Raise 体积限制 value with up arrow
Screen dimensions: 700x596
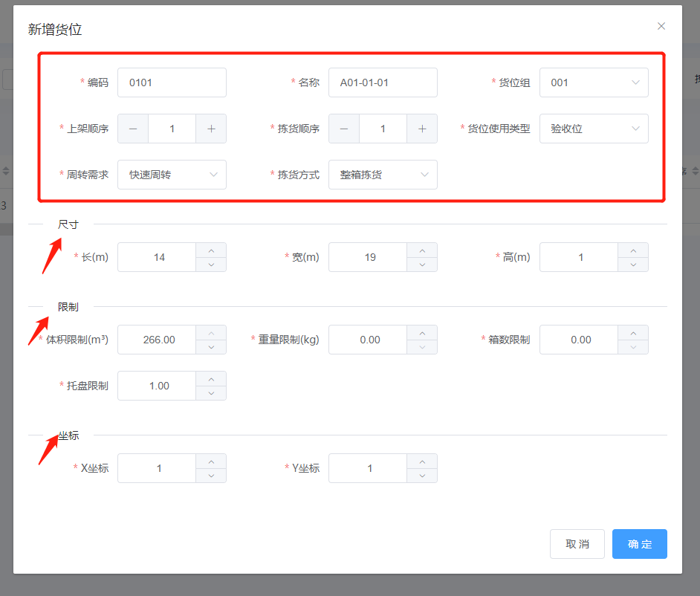(x=211, y=333)
